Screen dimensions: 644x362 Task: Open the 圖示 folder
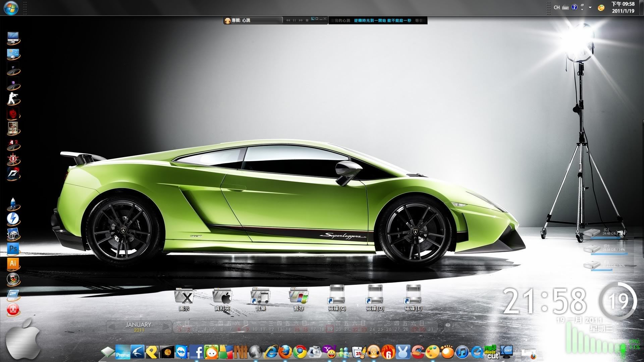pyautogui.click(x=184, y=299)
